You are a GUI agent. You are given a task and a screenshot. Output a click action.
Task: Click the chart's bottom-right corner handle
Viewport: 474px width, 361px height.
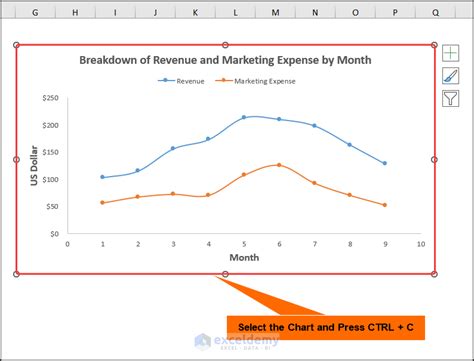(x=434, y=274)
